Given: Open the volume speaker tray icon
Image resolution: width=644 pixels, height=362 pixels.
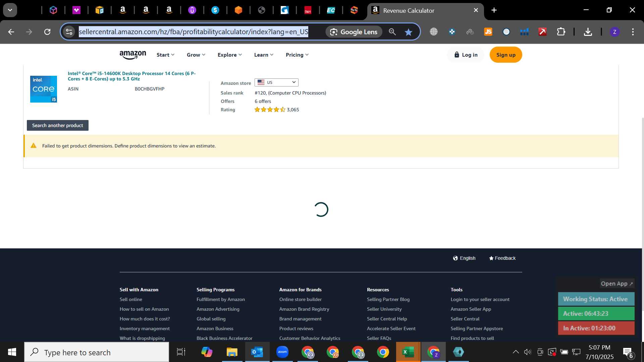Looking at the screenshot, I should [528, 352].
